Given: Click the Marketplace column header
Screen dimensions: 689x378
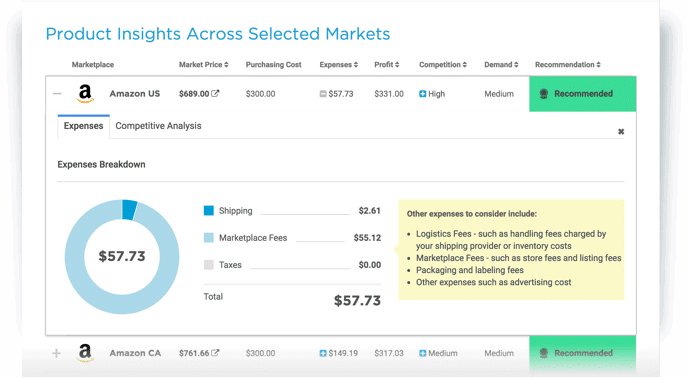Looking at the screenshot, I should (93, 65).
